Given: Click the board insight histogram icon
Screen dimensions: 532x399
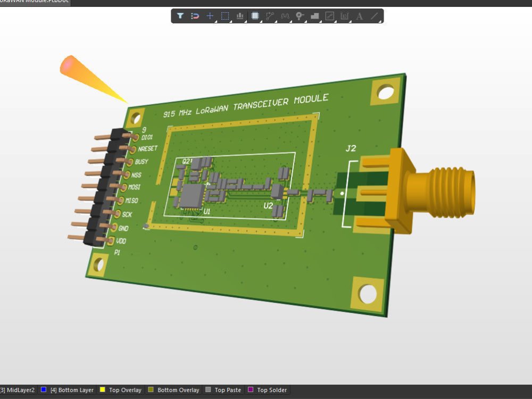Looking at the screenshot, I should pyautogui.click(x=239, y=16).
